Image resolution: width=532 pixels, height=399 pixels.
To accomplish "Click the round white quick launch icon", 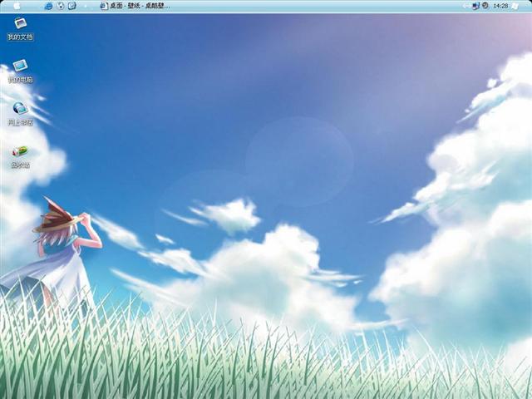I will [x=61, y=6].
